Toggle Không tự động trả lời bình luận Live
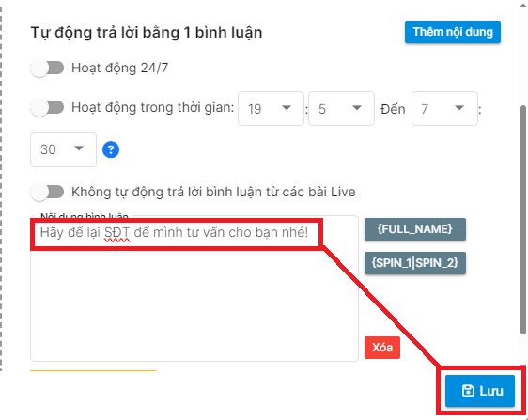The height and width of the screenshot is (420, 528). [x=47, y=193]
